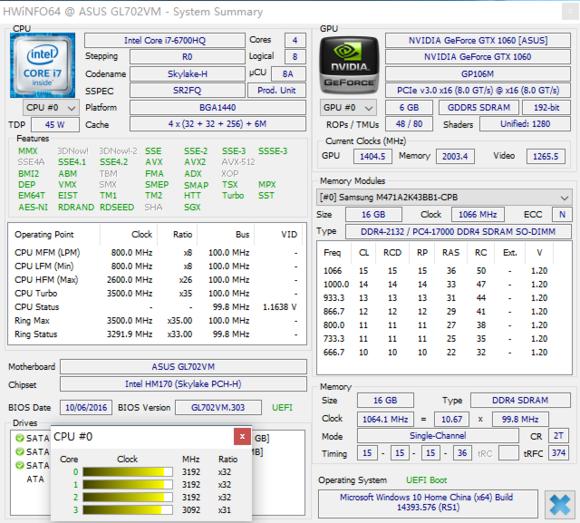Click the UEFI Boot label
580x523 pixels.
pyautogui.click(x=426, y=480)
